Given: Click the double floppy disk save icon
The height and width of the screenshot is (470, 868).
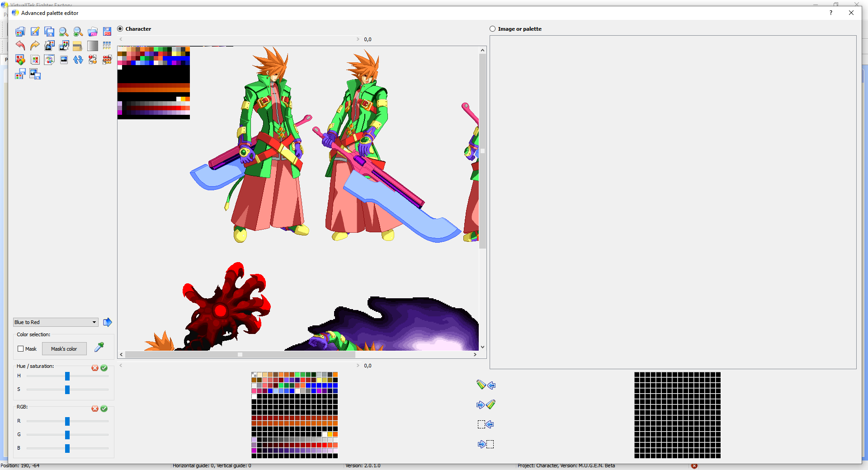Looking at the screenshot, I should pyautogui.click(x=49, y=32).
